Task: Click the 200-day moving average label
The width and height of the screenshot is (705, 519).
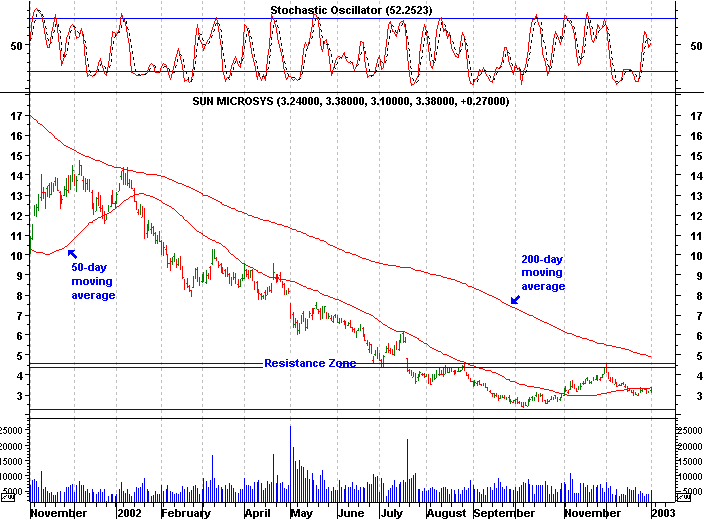Action: [x=543, y=273]
